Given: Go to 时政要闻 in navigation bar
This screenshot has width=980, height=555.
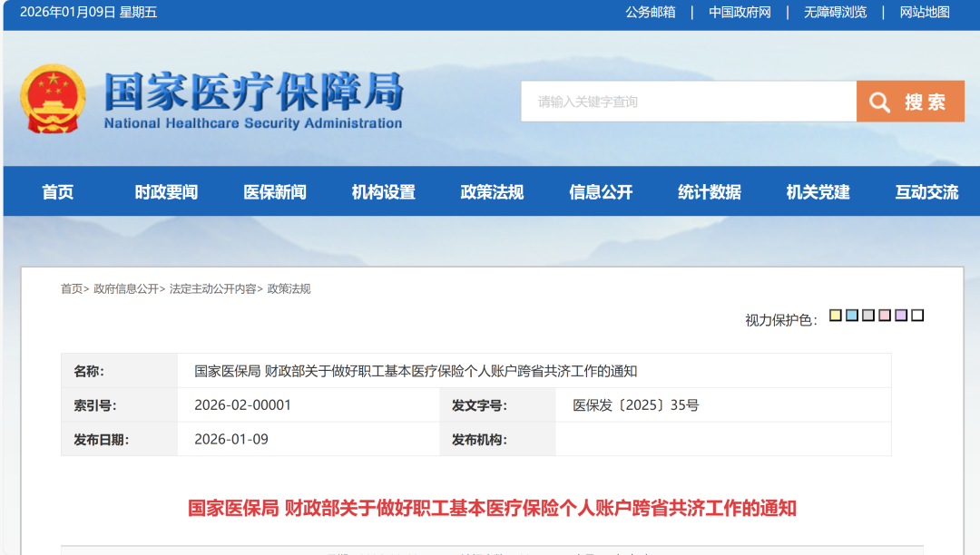Looking at the screenshot, I should click(166, 191).
